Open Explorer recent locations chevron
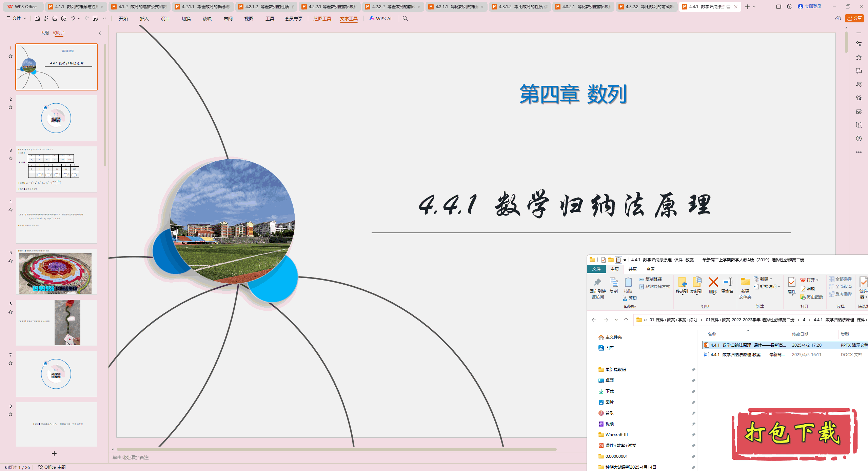868x471 pixels. pyautogui.click(x=616, y=320)
